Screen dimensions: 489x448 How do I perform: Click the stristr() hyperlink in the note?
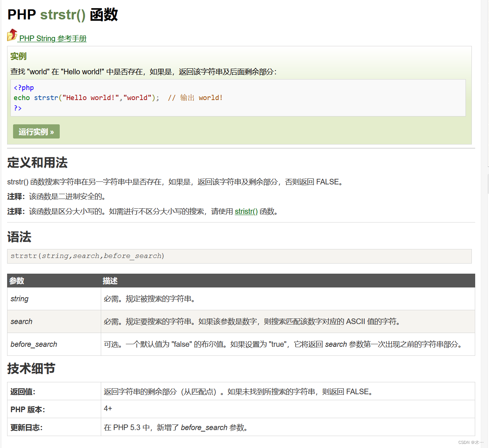246,211
